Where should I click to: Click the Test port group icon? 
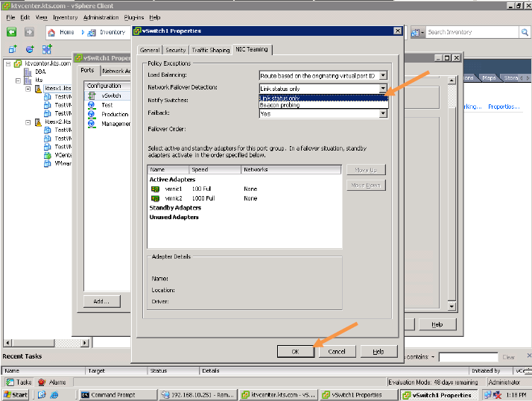click(x=92, y=105)
